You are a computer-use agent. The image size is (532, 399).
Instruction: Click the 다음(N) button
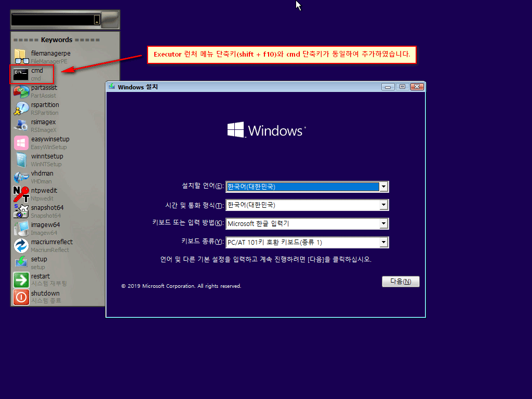click(x=401, y=281)
